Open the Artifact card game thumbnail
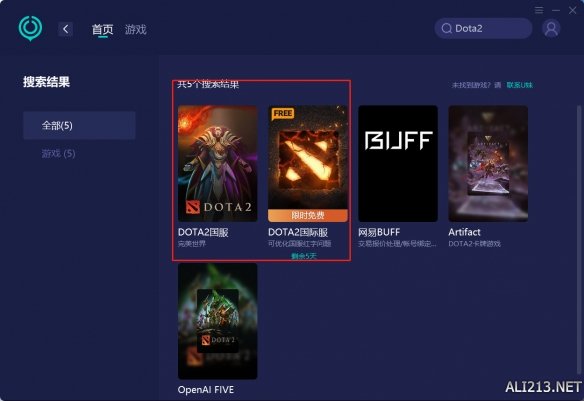Image resolution: width=584 pixels, height=401 pixels. pyautogui.click(x=488, y=163)
